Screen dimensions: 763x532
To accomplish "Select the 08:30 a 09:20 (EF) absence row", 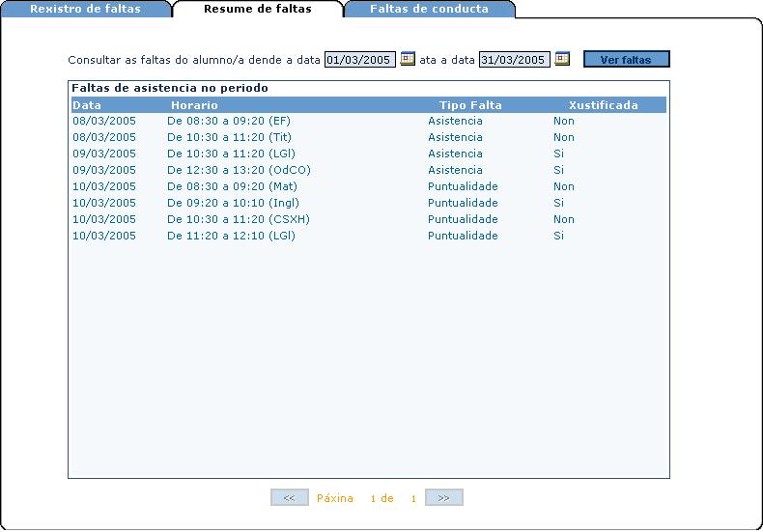I will (x=228, y=122).
